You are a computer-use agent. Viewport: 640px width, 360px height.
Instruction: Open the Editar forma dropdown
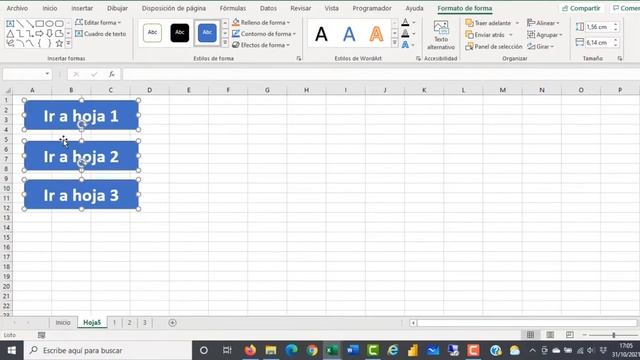click(x=98, y=22)
